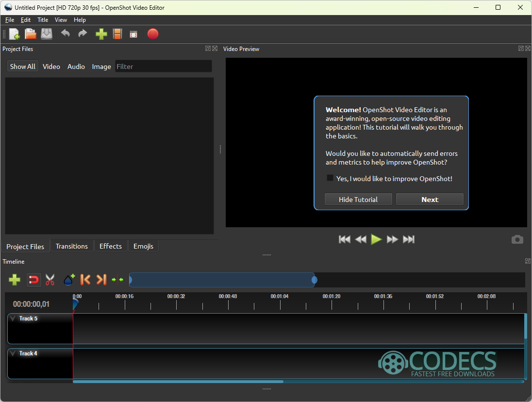
Task: Go to previous marker
Action: (x=85, y=280)
